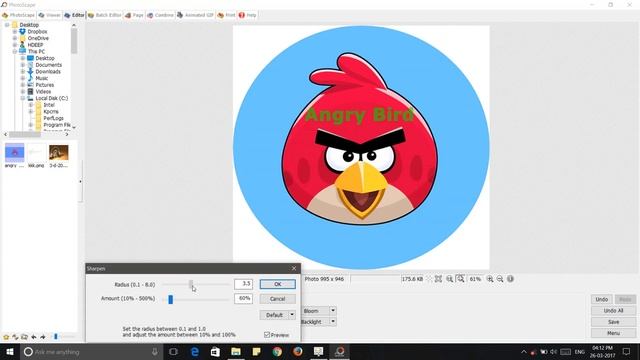Image resolution: width=640 pixels, height=360 pixels.
Task: Expand the Documents folder node
Action: tap(23, 65)
